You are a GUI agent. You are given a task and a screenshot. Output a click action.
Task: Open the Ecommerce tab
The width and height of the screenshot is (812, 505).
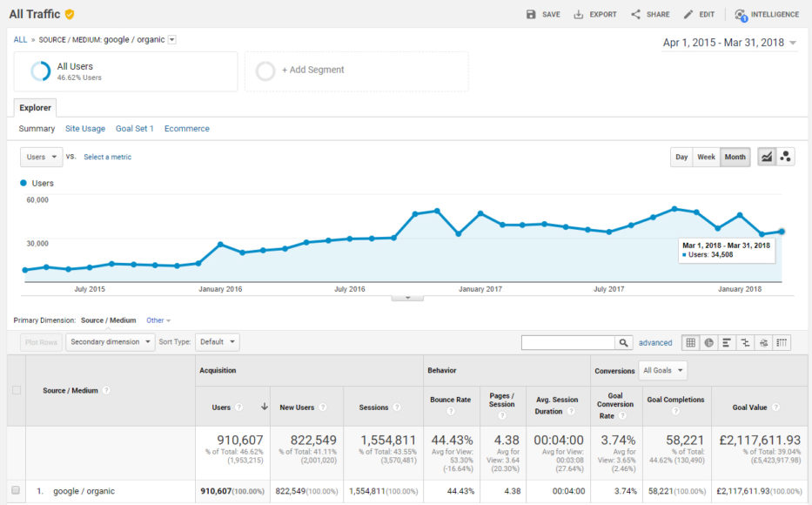tap(186, 129)
